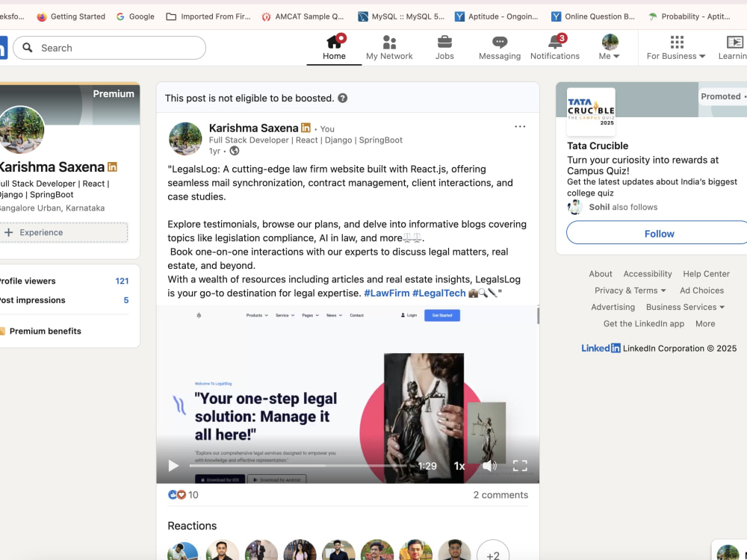Change the 1x playback speed
This screenshot has height=560, width=747.
(x=459, y=466)
